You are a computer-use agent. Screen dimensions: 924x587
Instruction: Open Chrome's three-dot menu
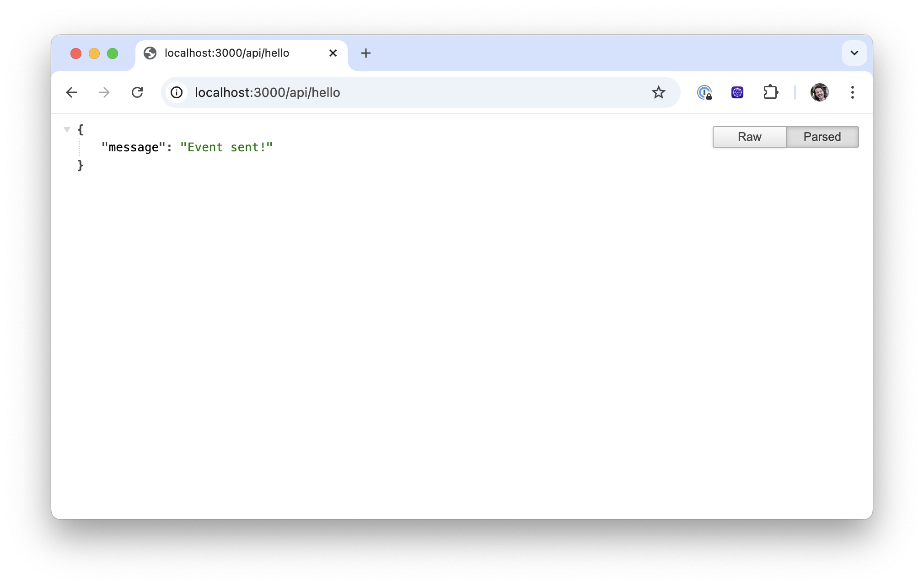[853, 92]
